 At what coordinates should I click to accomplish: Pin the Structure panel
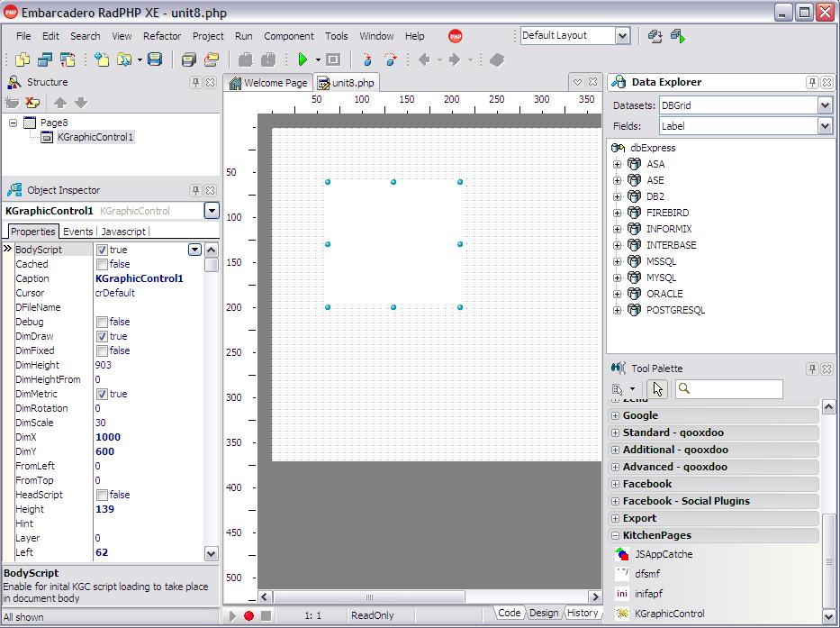tap(195, 83)
